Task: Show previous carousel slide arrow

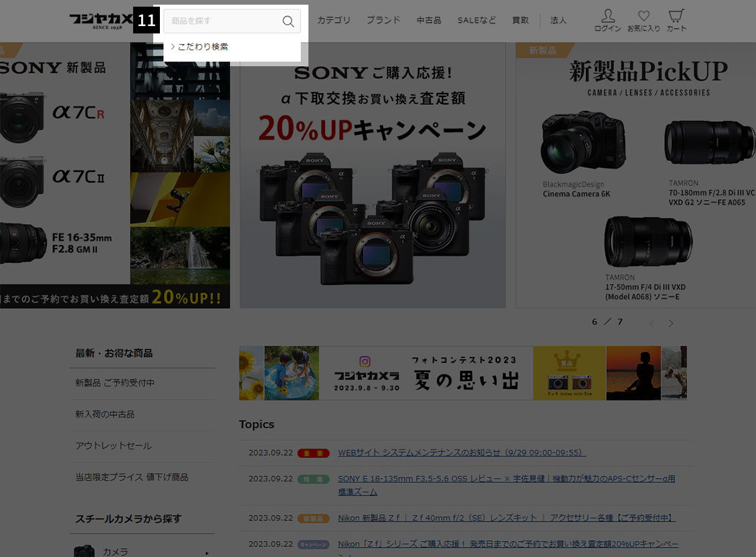Action: 652,324
